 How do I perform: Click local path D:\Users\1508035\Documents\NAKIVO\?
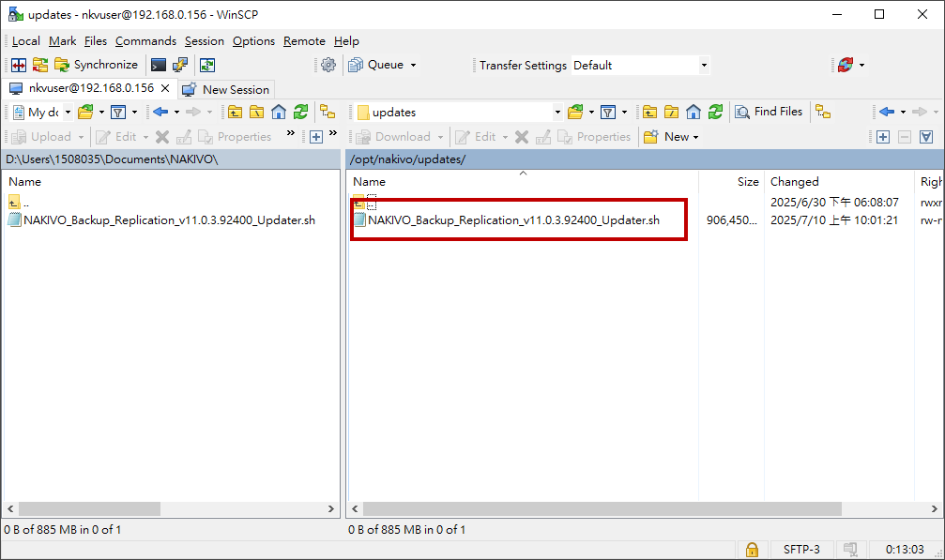click(x=112, y=159)
